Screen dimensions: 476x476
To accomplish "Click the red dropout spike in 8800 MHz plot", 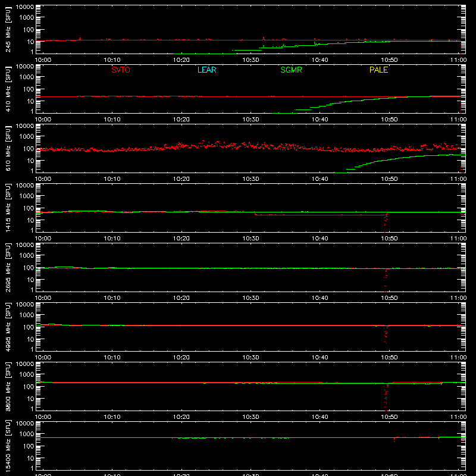I will click(x=386, y=397).
